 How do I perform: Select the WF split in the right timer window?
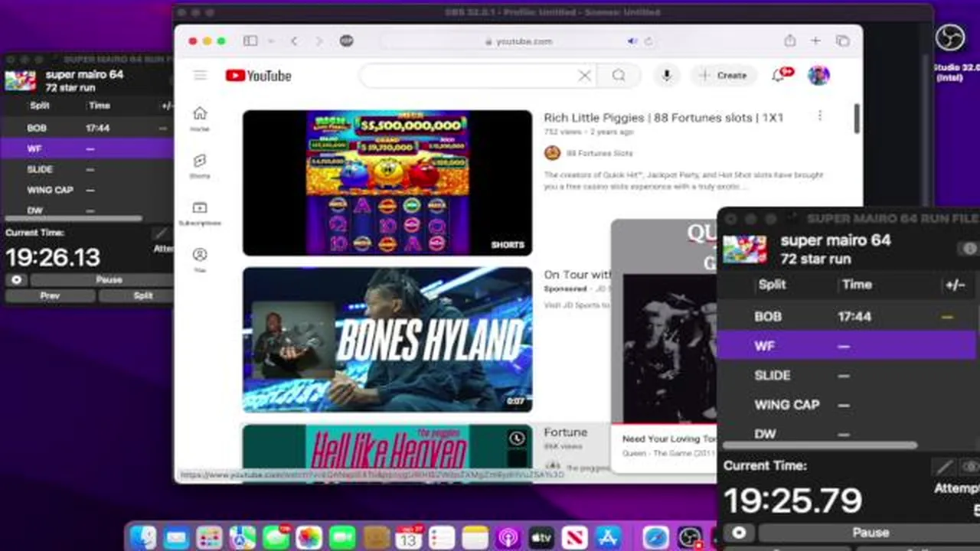[x=848, y=346]
